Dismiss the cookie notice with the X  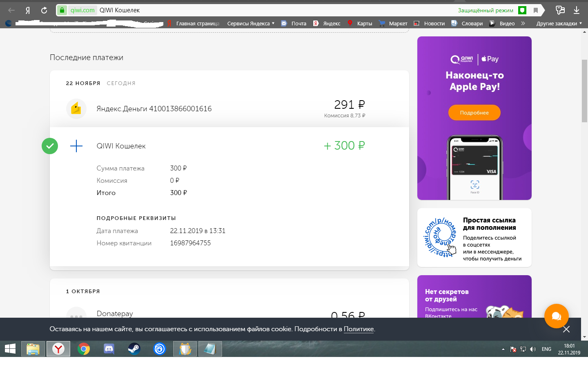tap(566, 329)
